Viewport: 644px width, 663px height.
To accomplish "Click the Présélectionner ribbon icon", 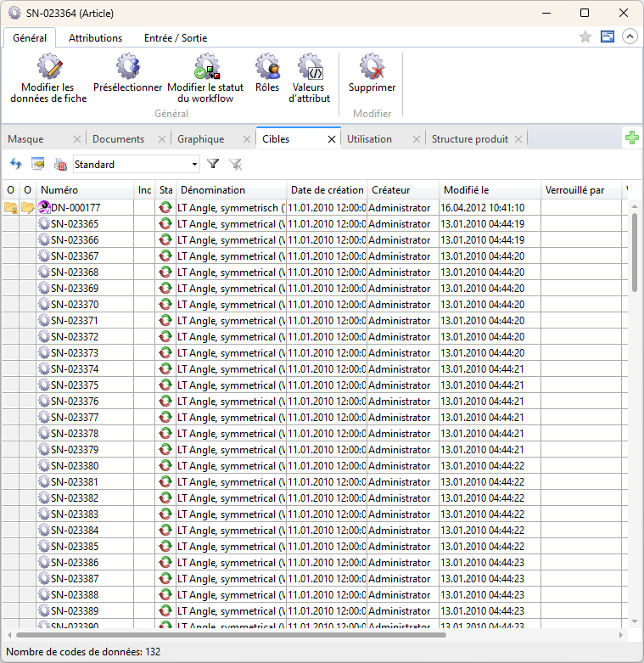I will click(128, 67).
